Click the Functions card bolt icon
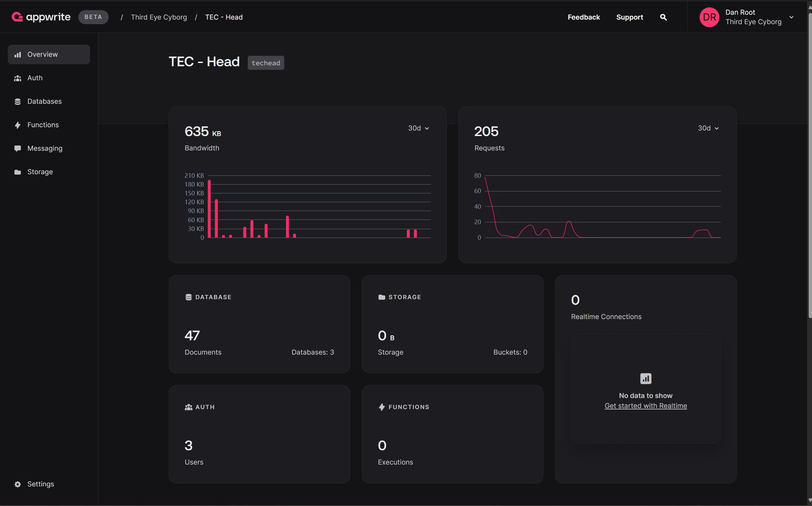The image size is (812, 506). coord(382,407)
